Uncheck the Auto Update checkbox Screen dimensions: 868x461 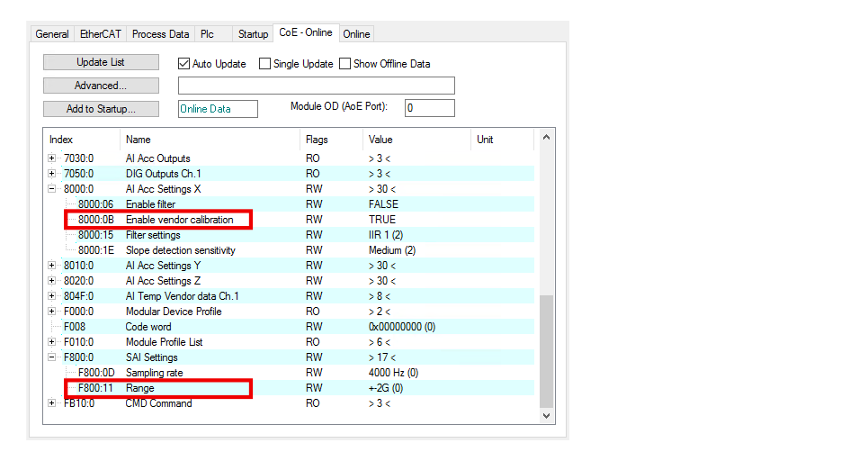point(183,64)
